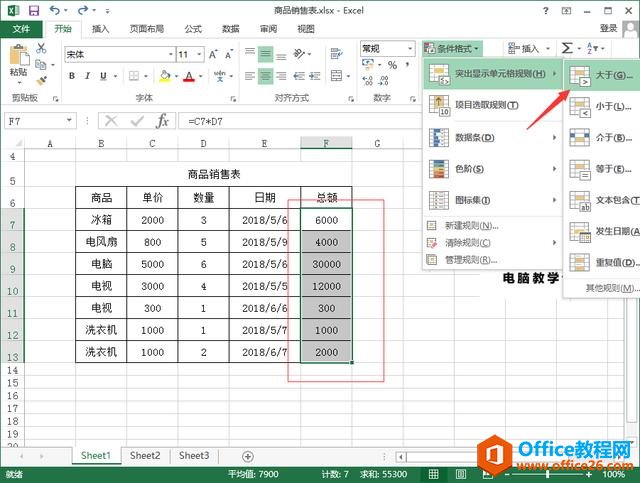Click the Borders icon
Image resolution: width=640 pixels, height=483 pixels.
(134, 76)
